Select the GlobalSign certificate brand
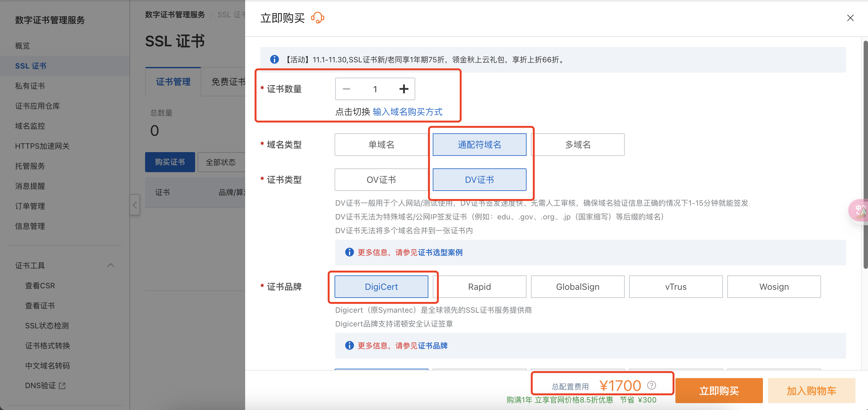The image size is (868, 410). 577,287
